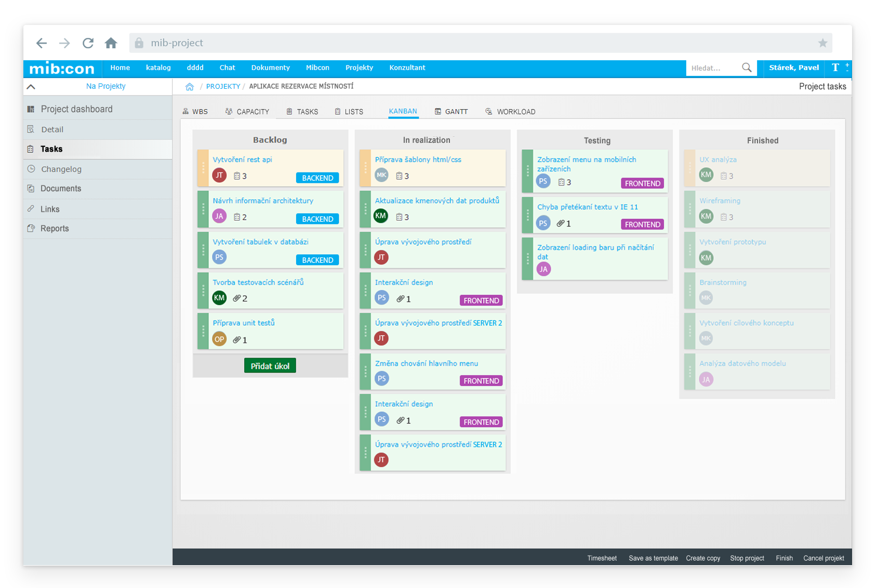Click Cancel projekt in bottom bar
This screenshot has width=877, height=588.
823,558
